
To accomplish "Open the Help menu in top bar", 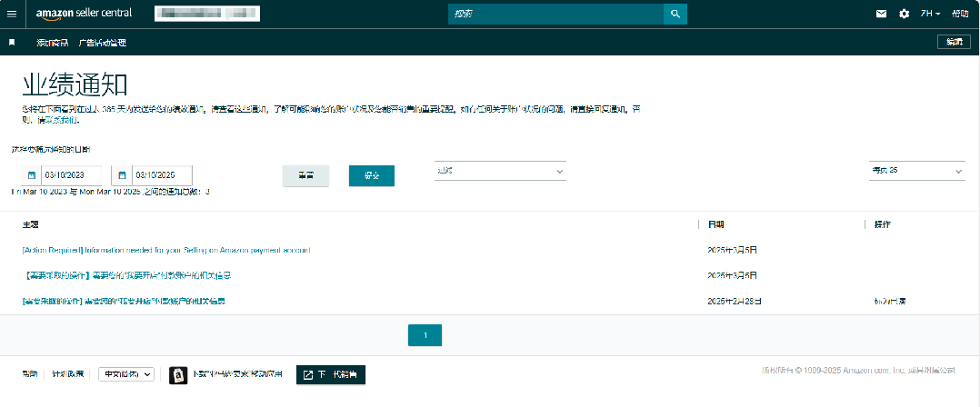I will 960,14.
